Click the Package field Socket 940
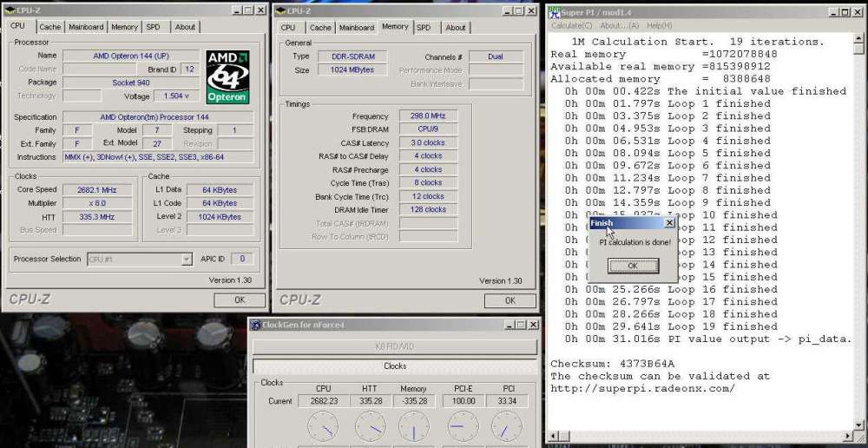 pyautogui.click(x=131, y=82)
